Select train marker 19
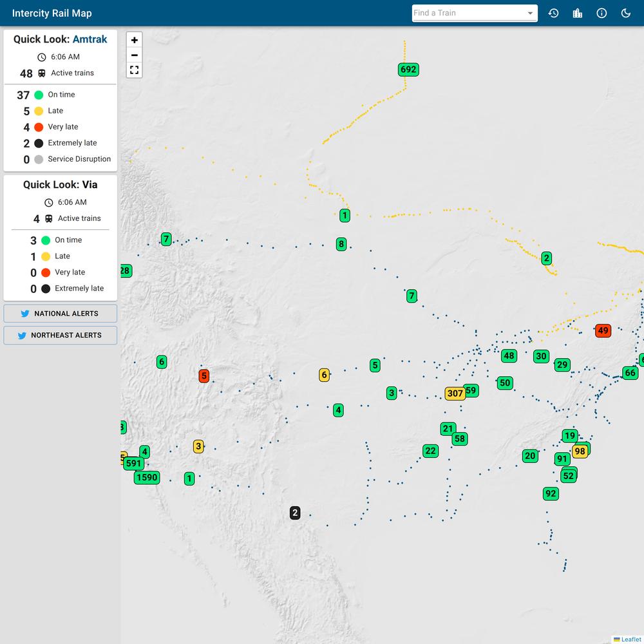Viewport: 644px width, 644px height. click(570, 436)
